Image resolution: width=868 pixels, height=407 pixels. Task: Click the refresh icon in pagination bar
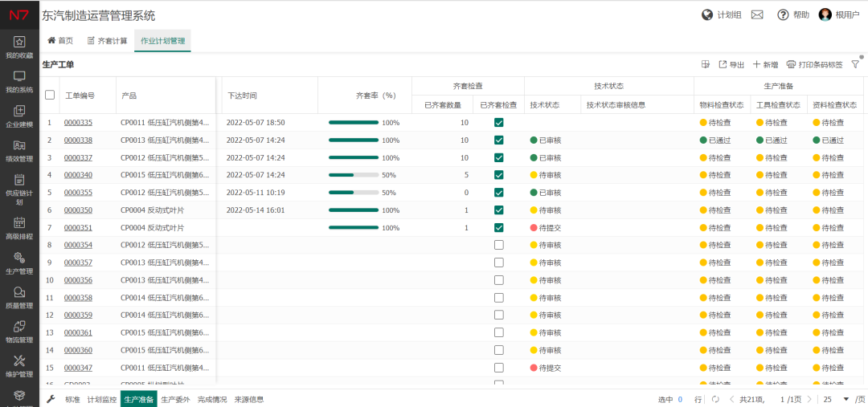coord(715,399)
